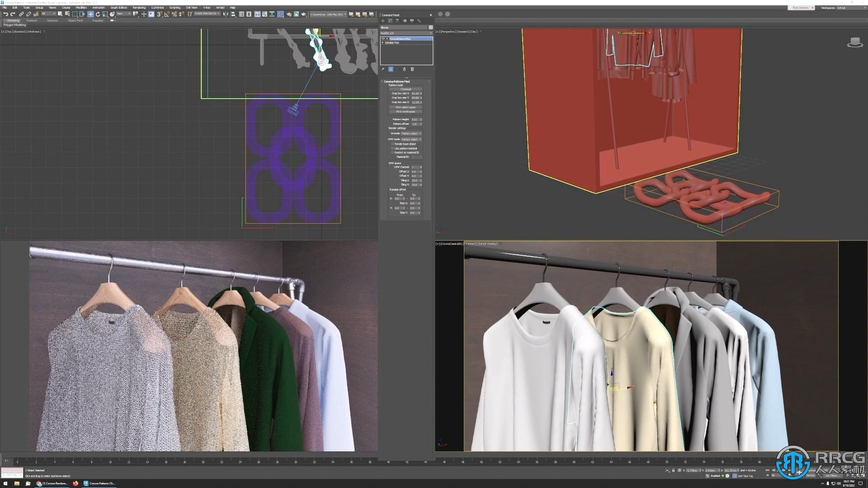Click Fit in object space button
The width and height of the screenshot is (868, 488).
[406, 108]
